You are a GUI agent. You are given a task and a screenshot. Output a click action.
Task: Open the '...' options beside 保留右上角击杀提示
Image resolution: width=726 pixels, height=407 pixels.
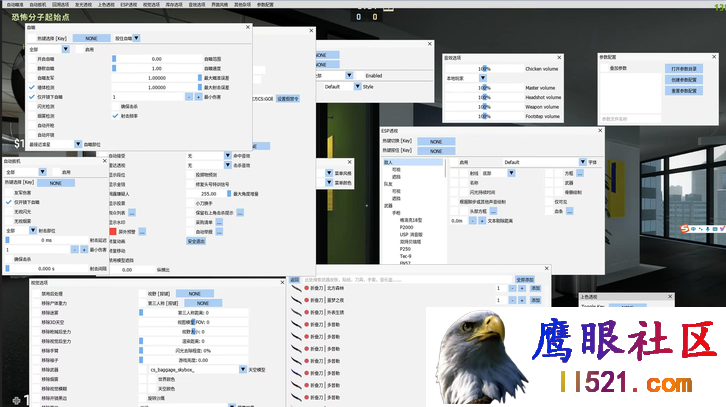tap(240, 213)
